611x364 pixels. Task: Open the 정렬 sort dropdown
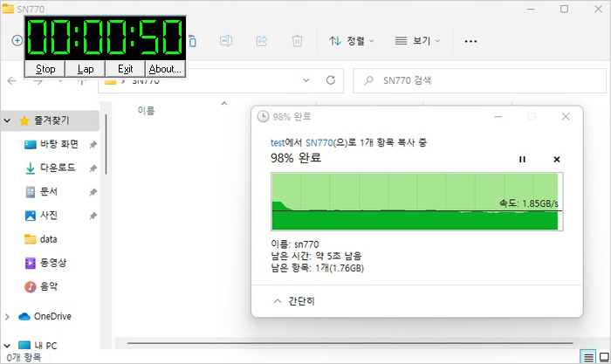click(351, 40)
